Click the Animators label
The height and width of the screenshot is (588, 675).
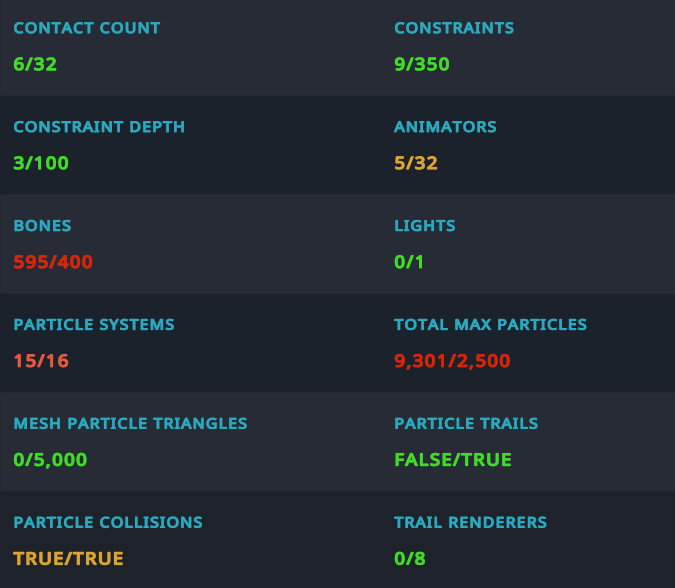[x=445, y=127]
